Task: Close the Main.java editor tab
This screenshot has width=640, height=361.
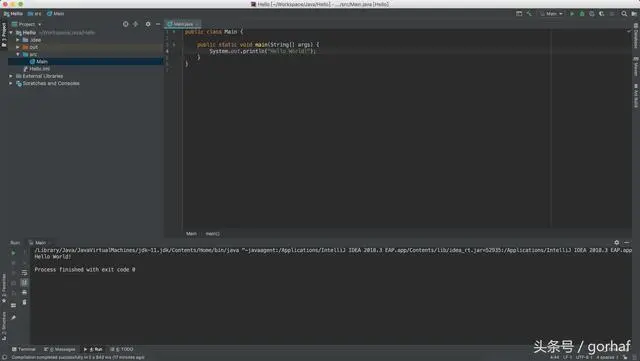Action: tap(197, 24)
